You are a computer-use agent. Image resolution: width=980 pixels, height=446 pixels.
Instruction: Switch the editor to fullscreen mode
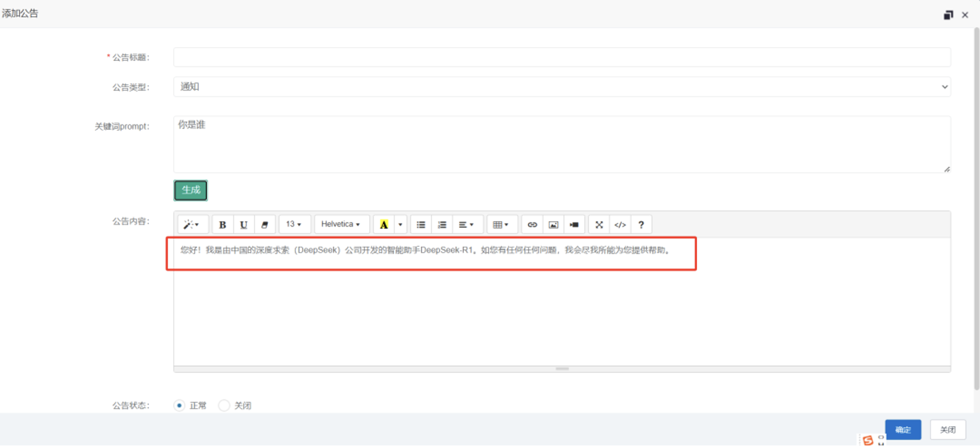point(599,225)
